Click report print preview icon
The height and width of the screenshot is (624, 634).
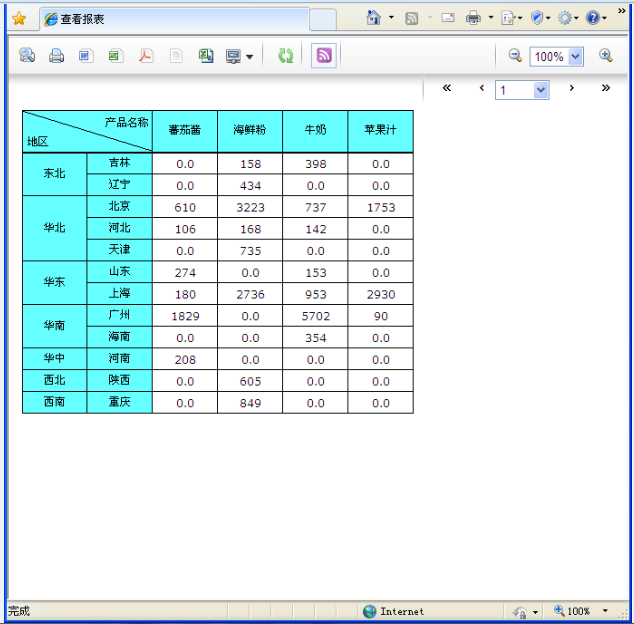tap(27, 55)
